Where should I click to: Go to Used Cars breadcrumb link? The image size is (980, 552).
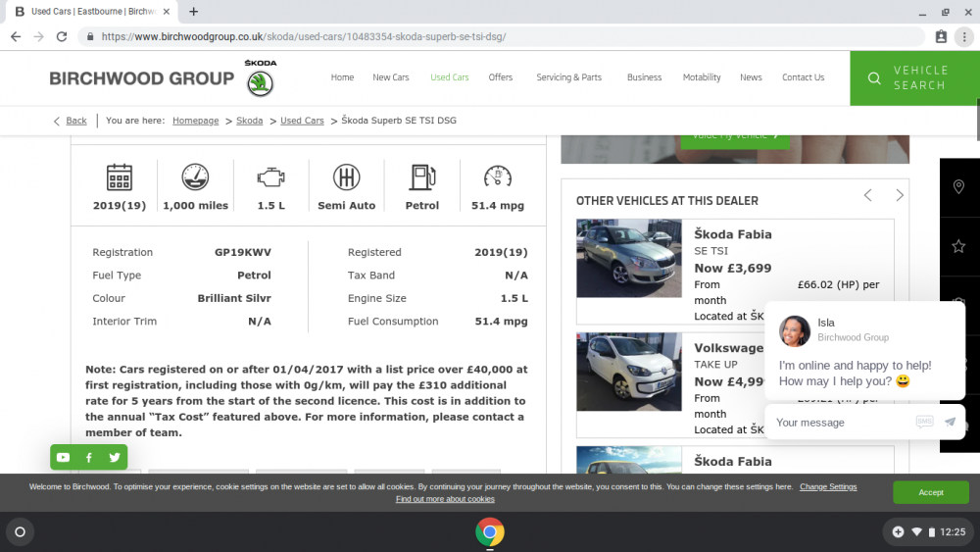click(302, 121)
